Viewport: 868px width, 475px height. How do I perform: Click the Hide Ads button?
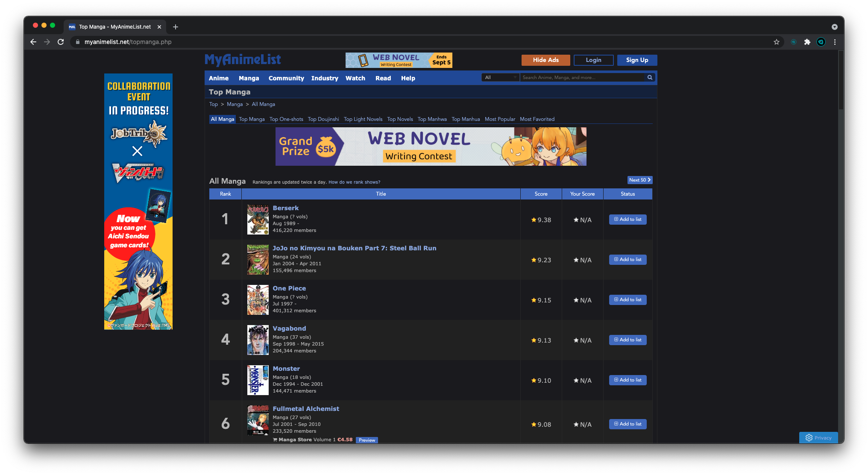[545, 60]
